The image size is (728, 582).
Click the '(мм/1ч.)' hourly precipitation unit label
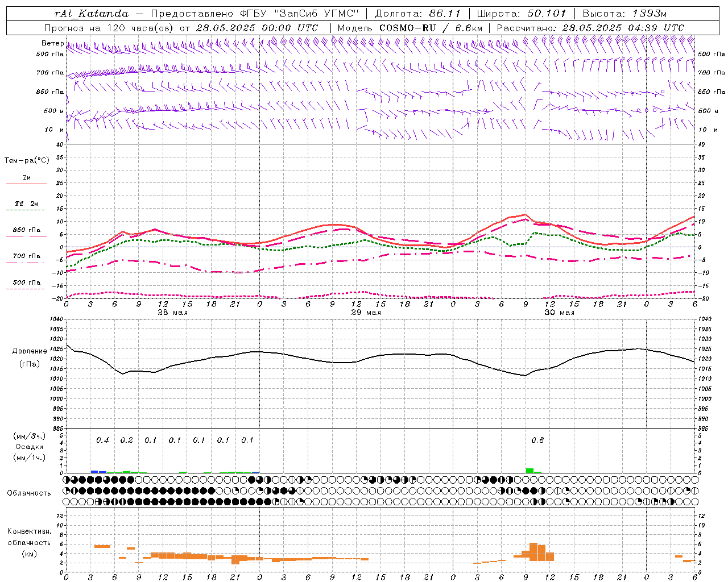[x=30, y=458]
